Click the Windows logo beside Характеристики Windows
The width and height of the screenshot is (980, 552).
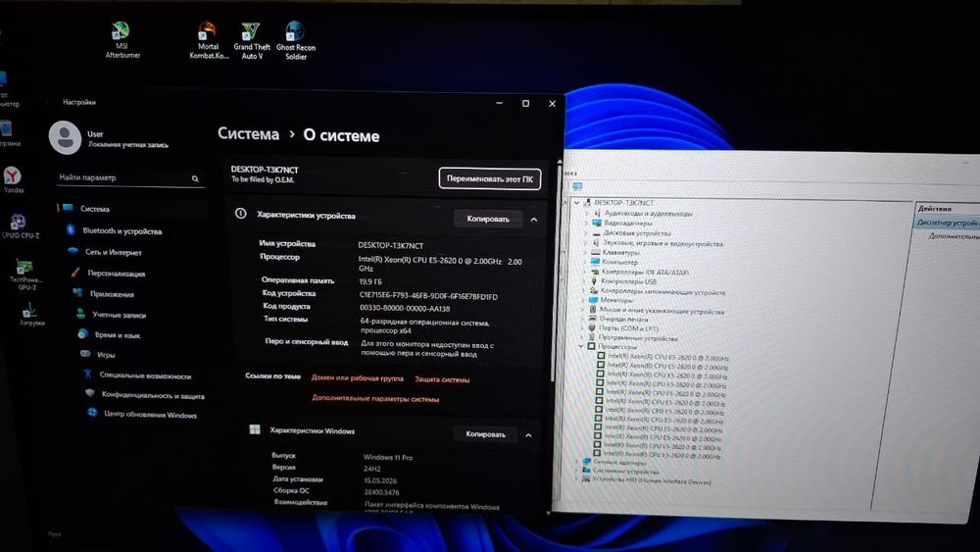(x=255, y=429)
